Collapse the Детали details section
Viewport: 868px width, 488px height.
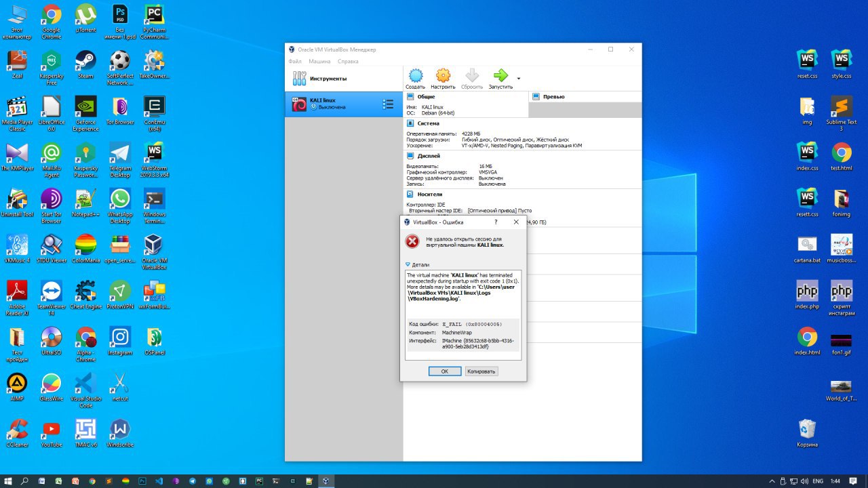coord(417,264)
